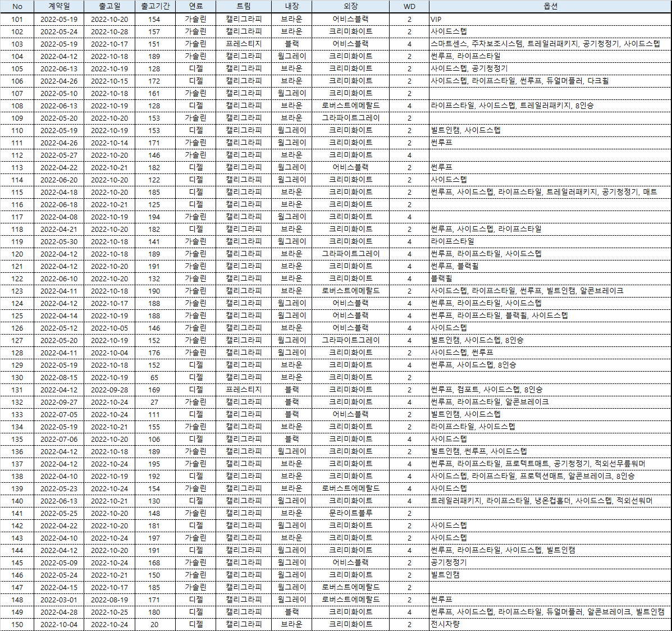The image size is (672, 631).
Task: Select delivery period 111 in row 133
Action: click(x=155, y=415)
